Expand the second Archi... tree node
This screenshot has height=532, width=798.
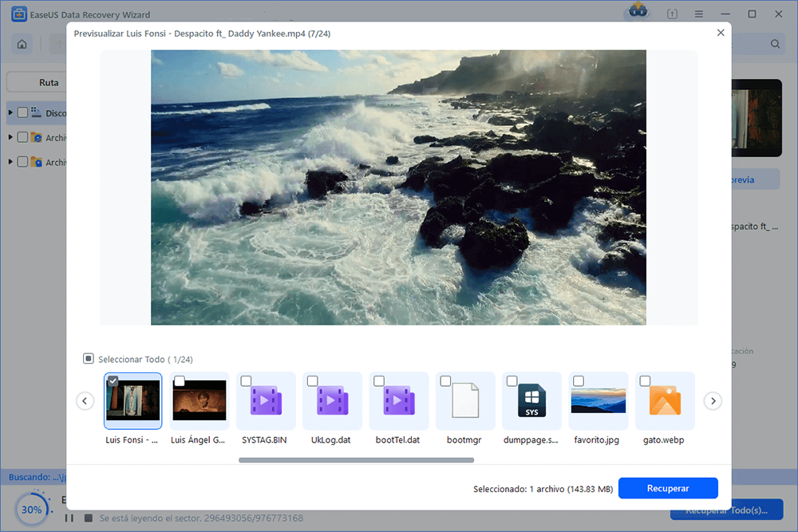click(10, 137)
